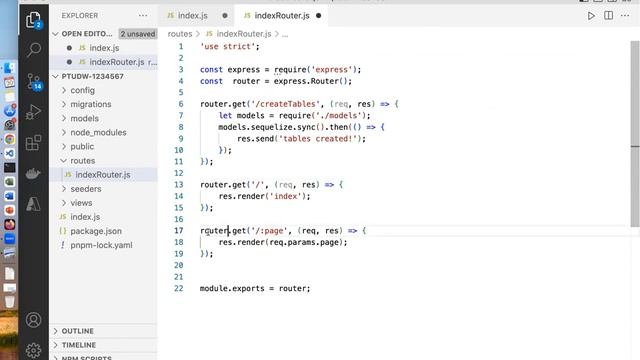Click routes in the breadcrumb
This screenshot has width=640, height=360.
pos(180,34)
